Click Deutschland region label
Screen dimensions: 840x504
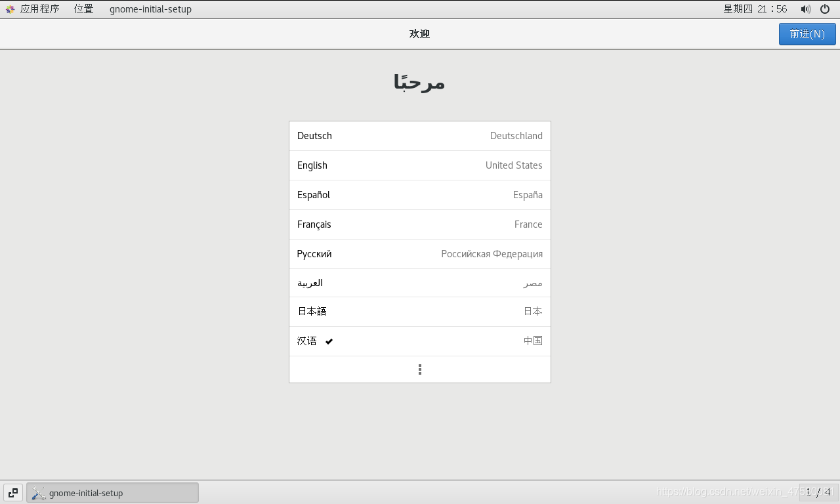(x=516, y=136)
